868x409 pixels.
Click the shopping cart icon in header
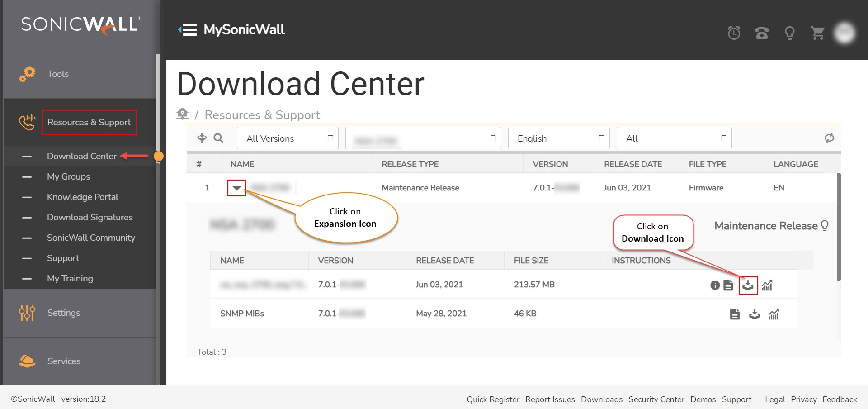[x=817, y=33]
